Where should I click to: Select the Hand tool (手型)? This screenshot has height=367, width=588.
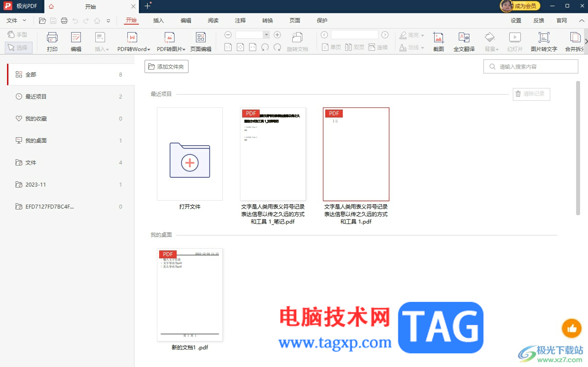pyautogui.click(x=17, y=34)
